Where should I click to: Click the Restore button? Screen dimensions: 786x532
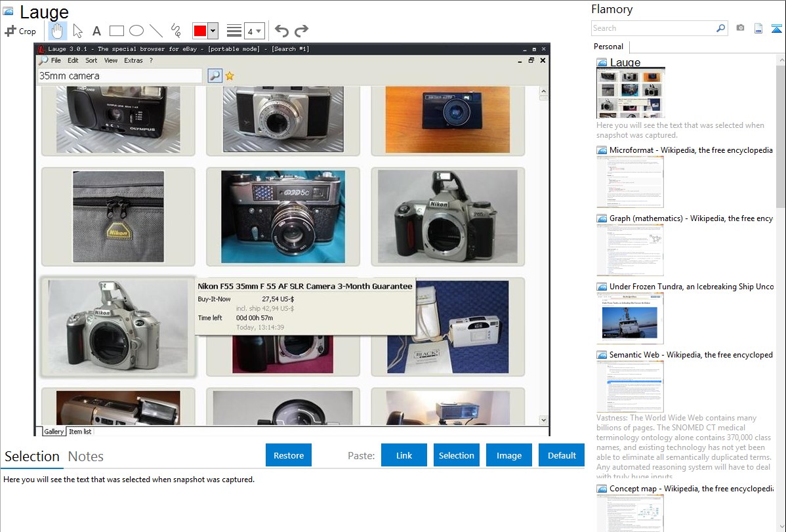(x=289, y=455)
